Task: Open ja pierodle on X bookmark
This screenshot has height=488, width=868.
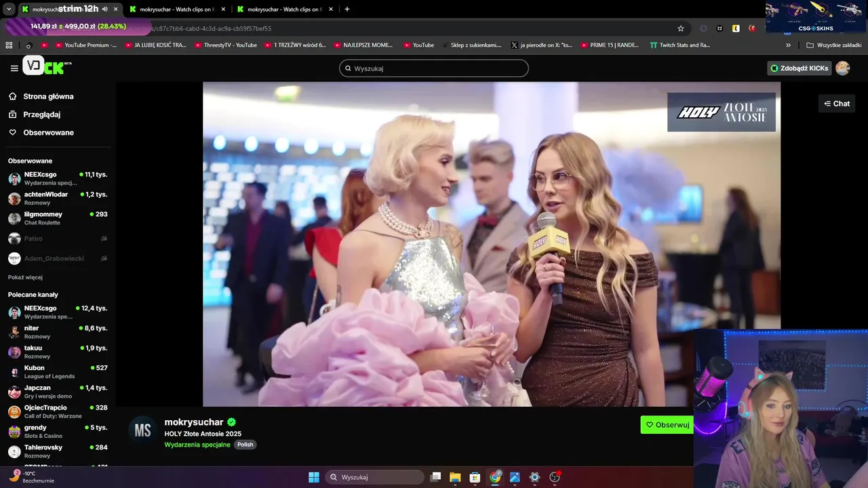Action: [x=540, y=45]
